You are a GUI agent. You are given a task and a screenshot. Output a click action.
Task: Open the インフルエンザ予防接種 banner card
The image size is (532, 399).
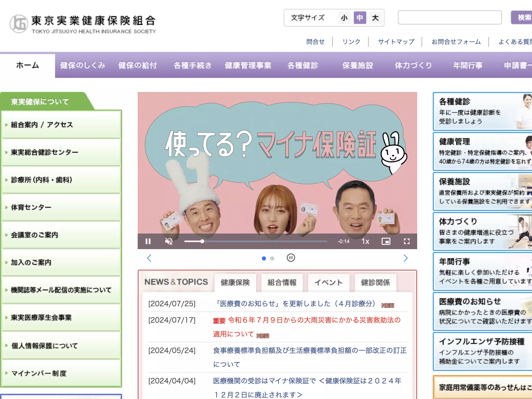coord(482,351)
